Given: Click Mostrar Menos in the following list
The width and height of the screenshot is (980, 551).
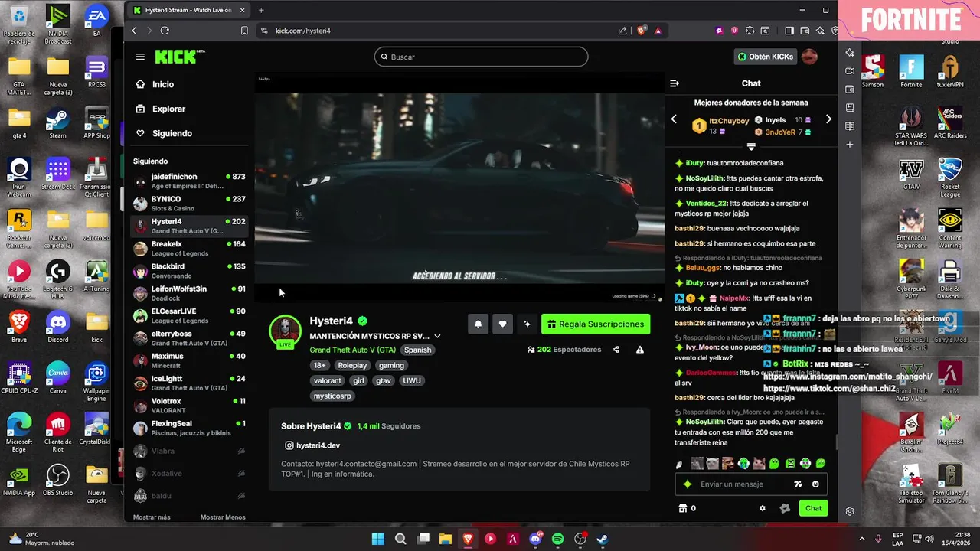Looking at the screenshot, I should pyautogui.click(x=223, y=517).
